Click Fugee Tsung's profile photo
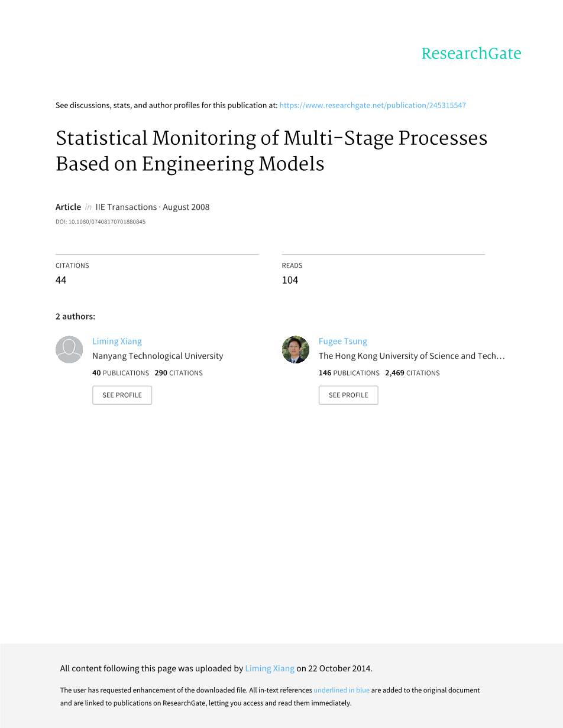563x728 pixels. (x=296, y=349)
